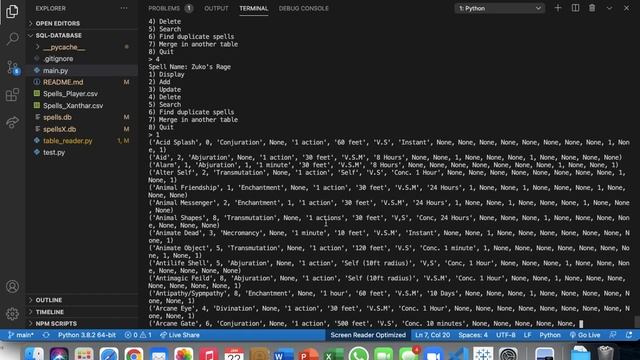640x360 pixels.
Task: Open WhatsApp from the dock
Action: [x=358, y=354]
